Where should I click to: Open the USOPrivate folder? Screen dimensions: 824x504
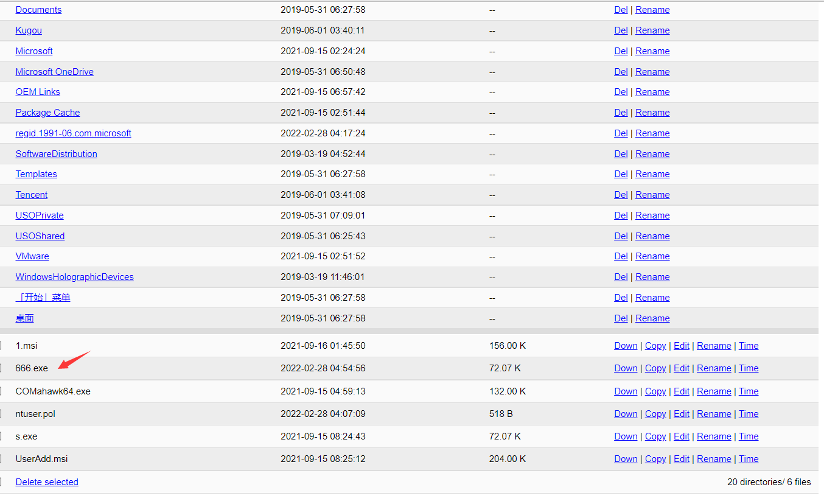40,215
